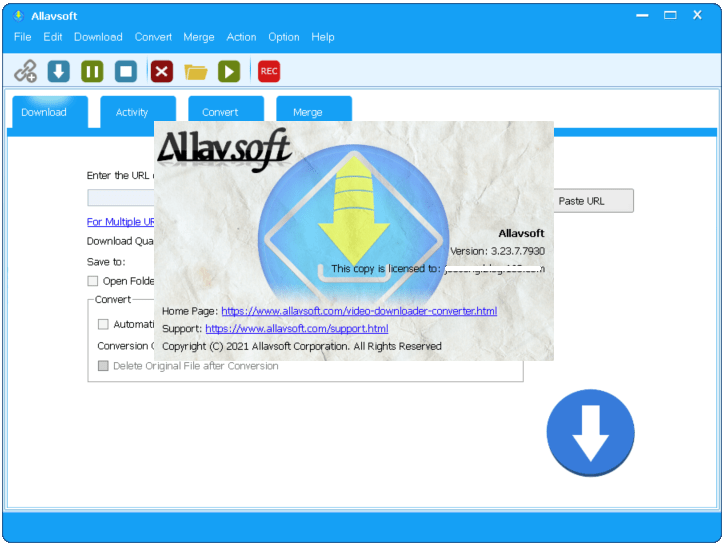Viewport: 724px width, 544px height.
Task: Open the Download menu
Action: 98,37
